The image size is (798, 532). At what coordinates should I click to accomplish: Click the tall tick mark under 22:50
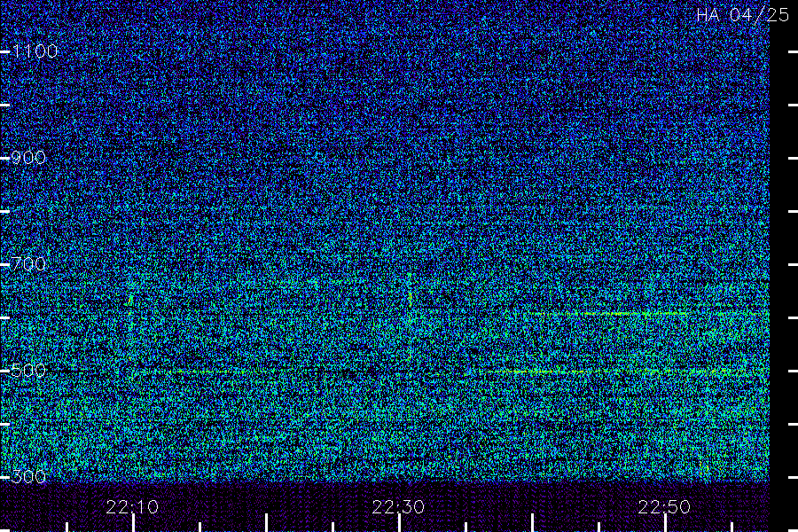(665, 523)
